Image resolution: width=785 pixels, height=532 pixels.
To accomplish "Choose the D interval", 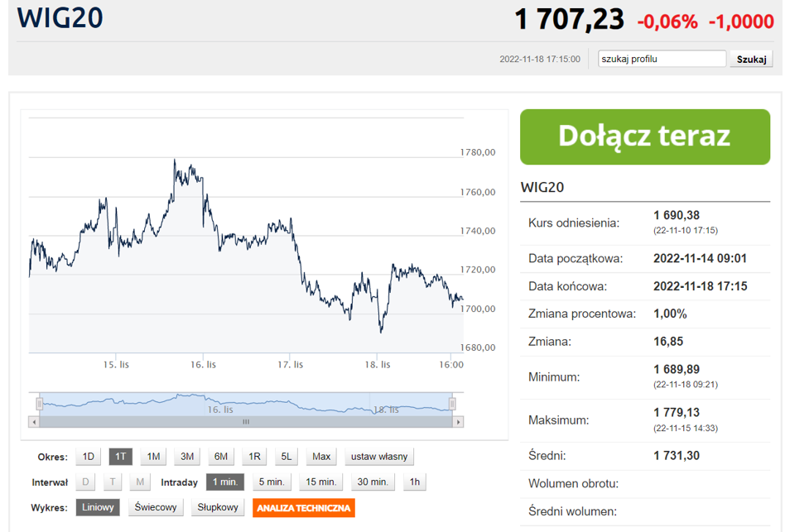I will point(85,482).
